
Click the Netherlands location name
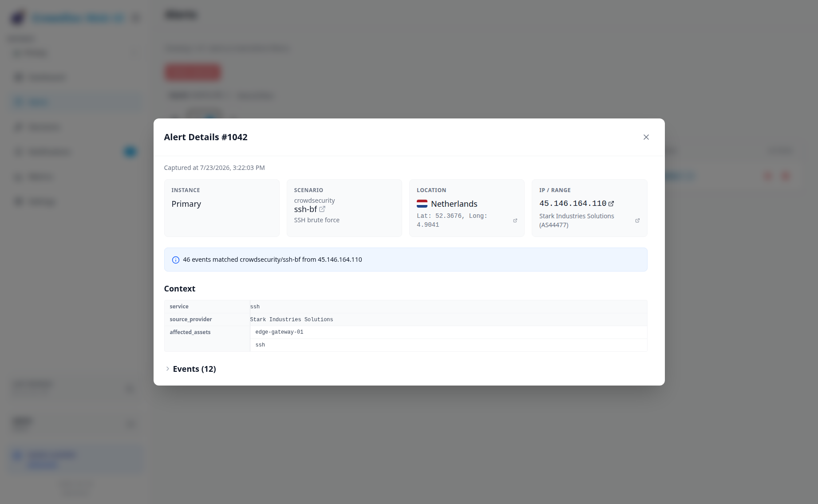pyautogui.click(x=454, y=204)
